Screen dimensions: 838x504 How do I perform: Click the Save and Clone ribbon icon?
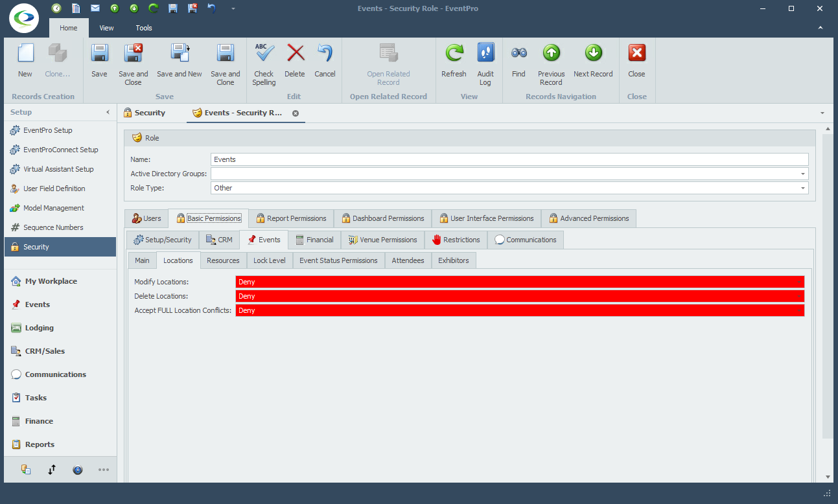pos(225,53)
